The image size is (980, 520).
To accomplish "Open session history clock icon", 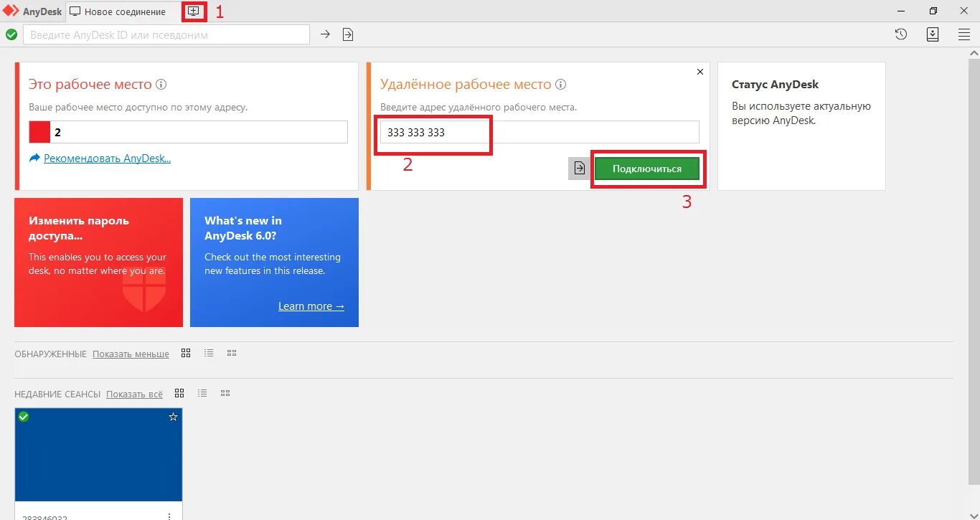I will [x=901, y=34].
